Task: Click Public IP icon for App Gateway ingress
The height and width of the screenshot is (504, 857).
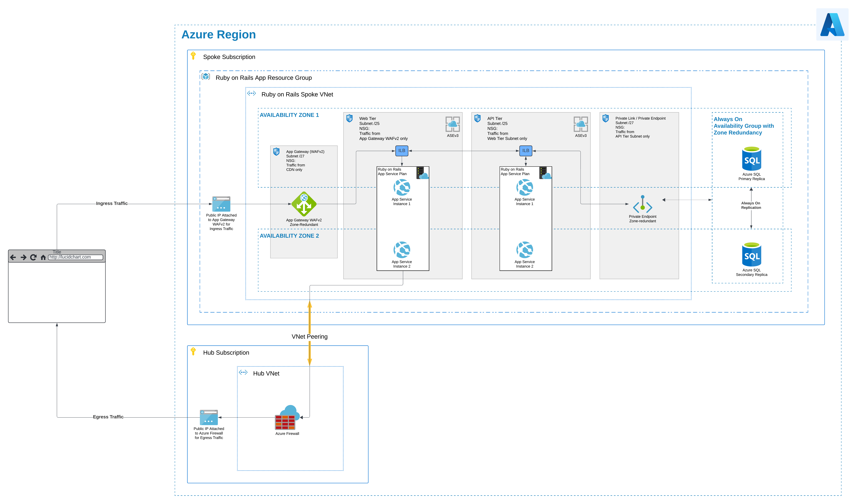Action: [x=221, y=204]
